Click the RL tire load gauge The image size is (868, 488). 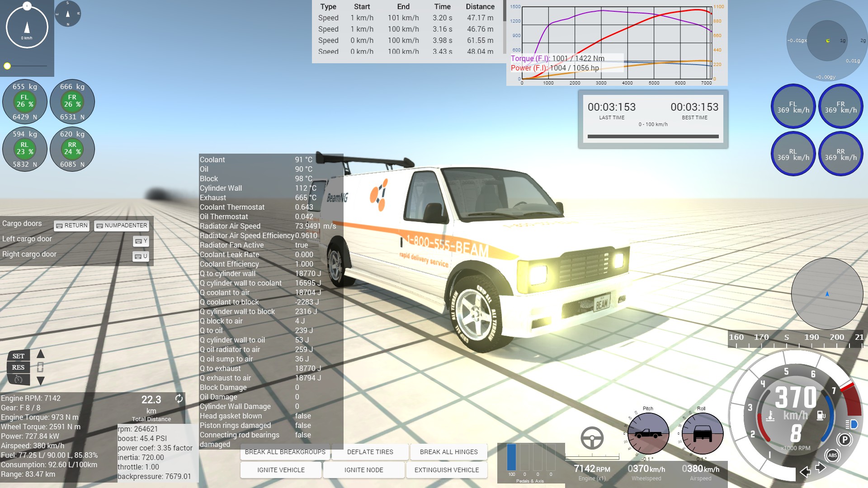click(25, 149)
